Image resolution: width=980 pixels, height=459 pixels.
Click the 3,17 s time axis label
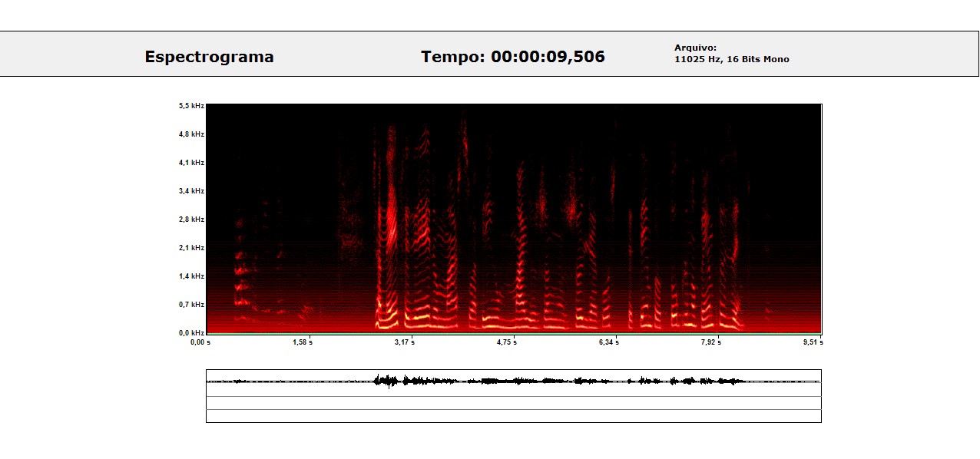point(405,342)
